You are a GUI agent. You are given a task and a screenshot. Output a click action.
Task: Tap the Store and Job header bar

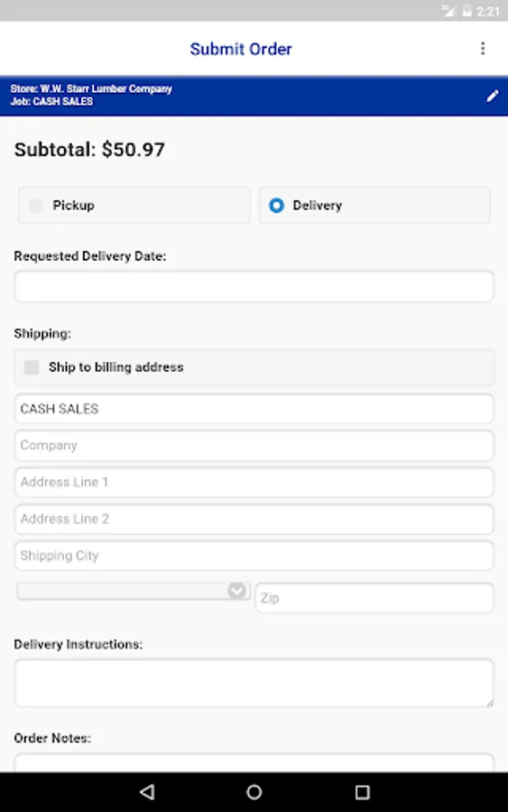point(254,96)
